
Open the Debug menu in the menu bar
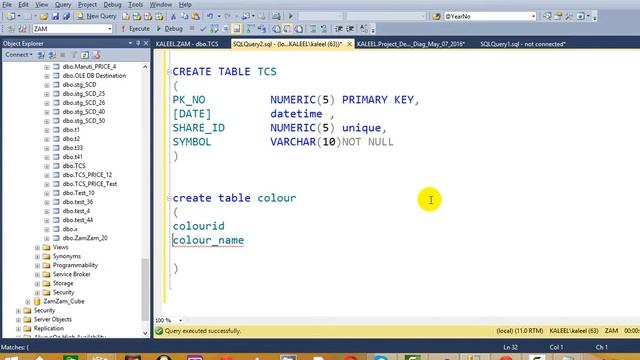pyautogui.click(x=112, y=4)
